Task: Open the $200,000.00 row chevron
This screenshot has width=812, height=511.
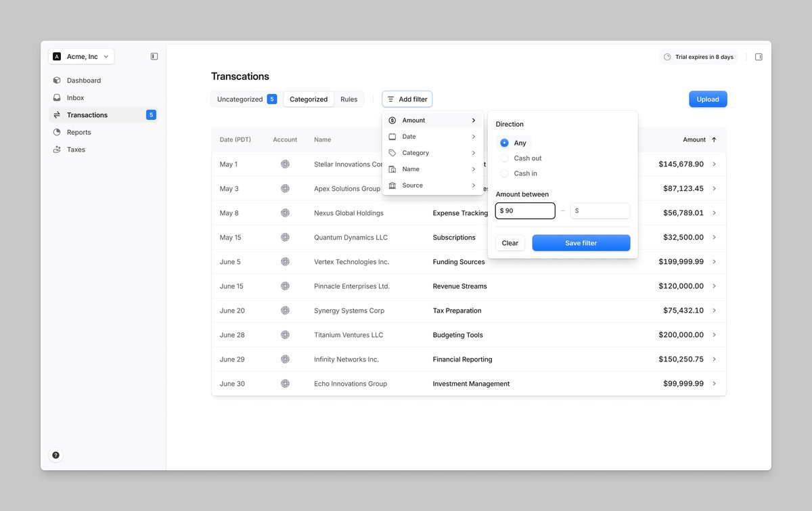Action: [x=715, y=335]
